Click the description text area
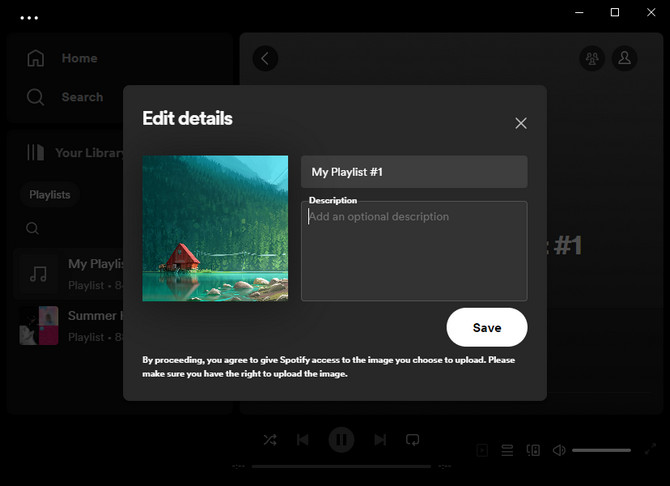 (x=414, y=251)
